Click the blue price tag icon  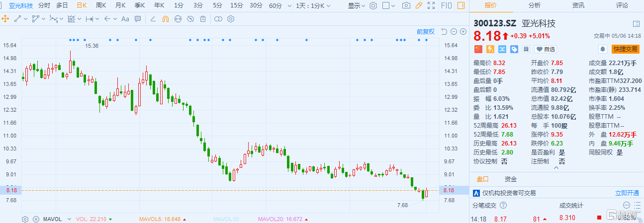point(514,49)
